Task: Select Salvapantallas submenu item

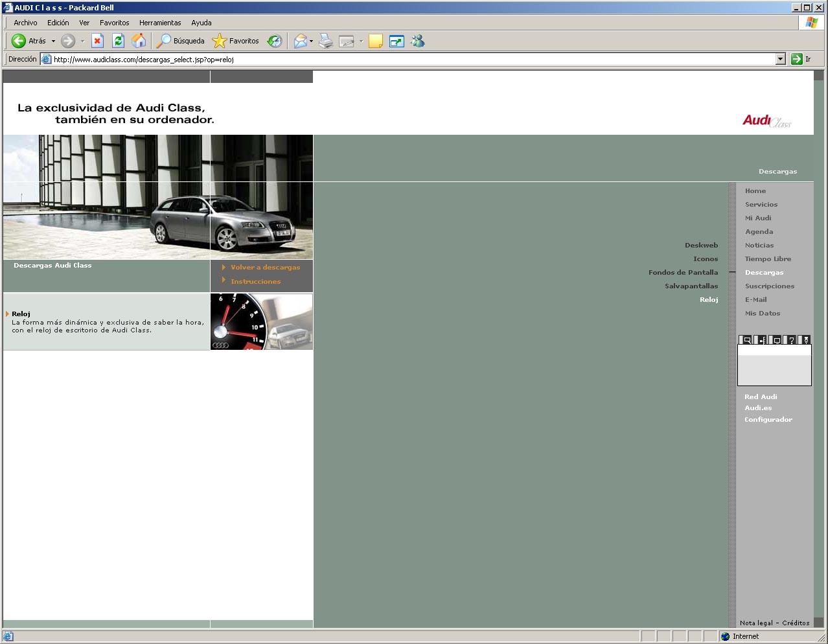Action: [691, 286]
